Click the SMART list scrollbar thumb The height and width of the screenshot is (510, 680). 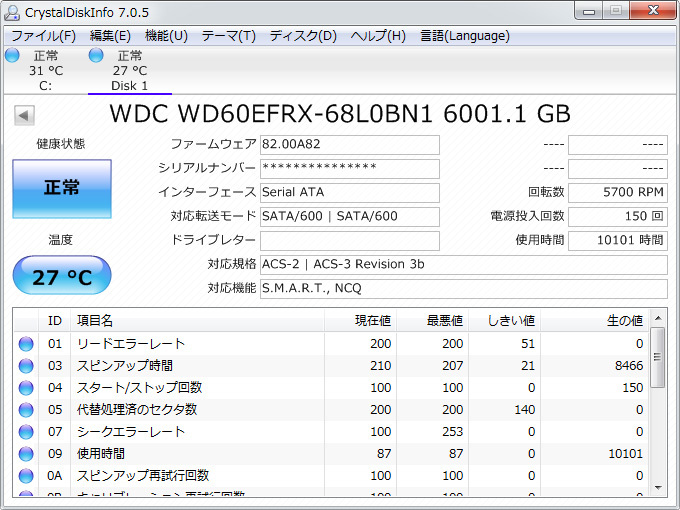tap(658, 357)
